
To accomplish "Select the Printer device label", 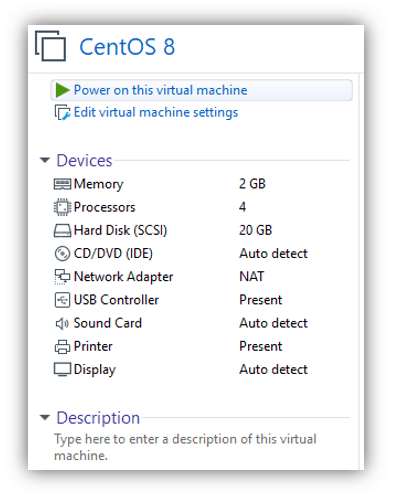I will pos(93,347).
